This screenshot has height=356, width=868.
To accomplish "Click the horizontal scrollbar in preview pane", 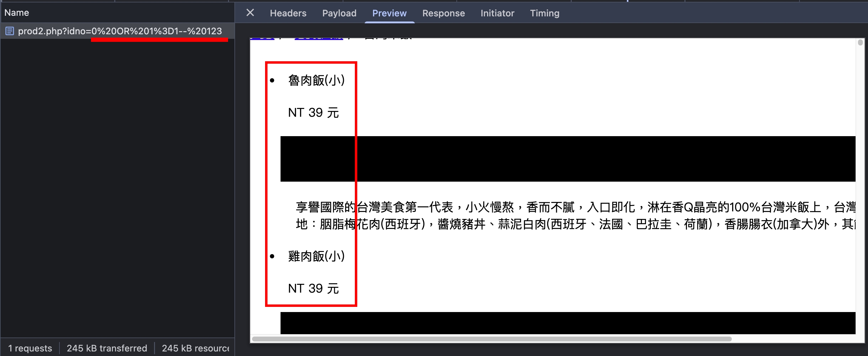I will click(492, 339).
